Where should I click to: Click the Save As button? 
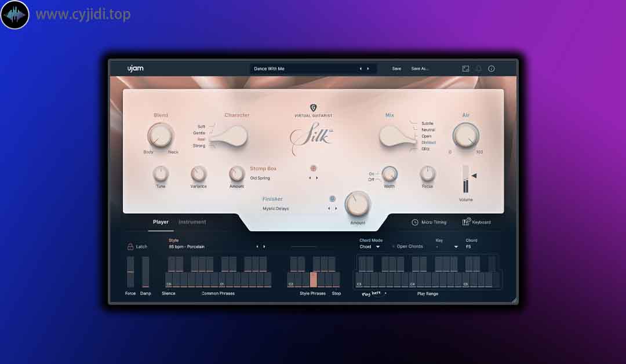tap(420, 68)
